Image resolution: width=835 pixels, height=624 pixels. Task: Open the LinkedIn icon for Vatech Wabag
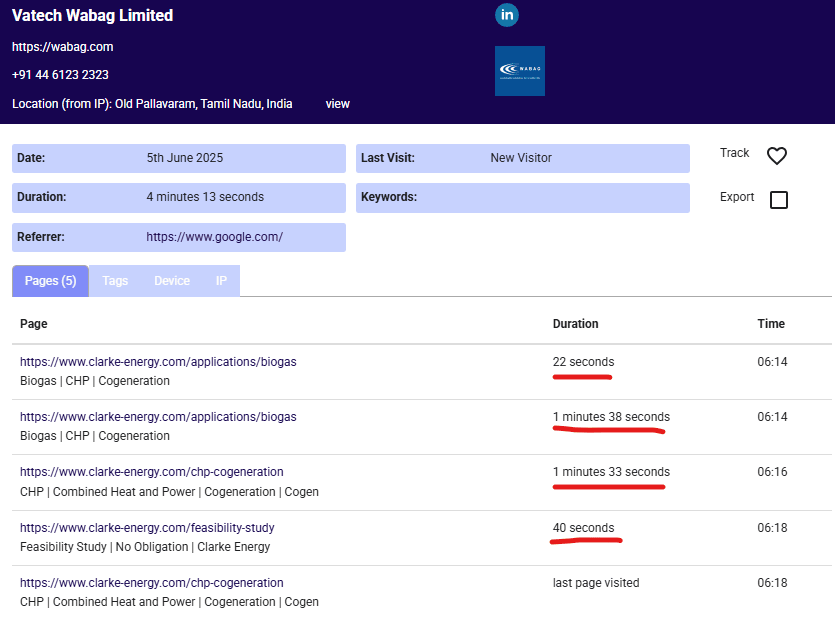(x=506, y=15)
